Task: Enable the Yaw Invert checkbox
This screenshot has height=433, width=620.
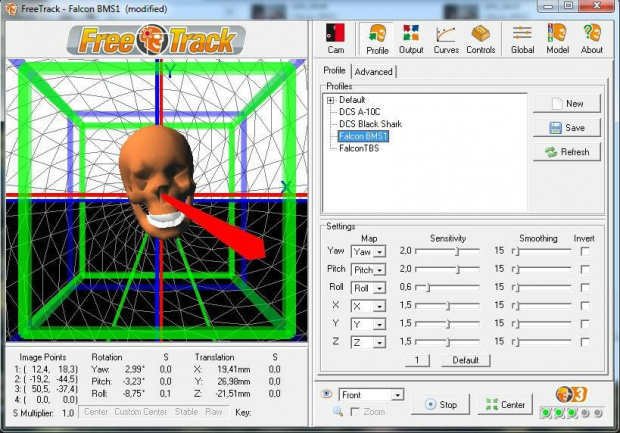Action: 585,252
